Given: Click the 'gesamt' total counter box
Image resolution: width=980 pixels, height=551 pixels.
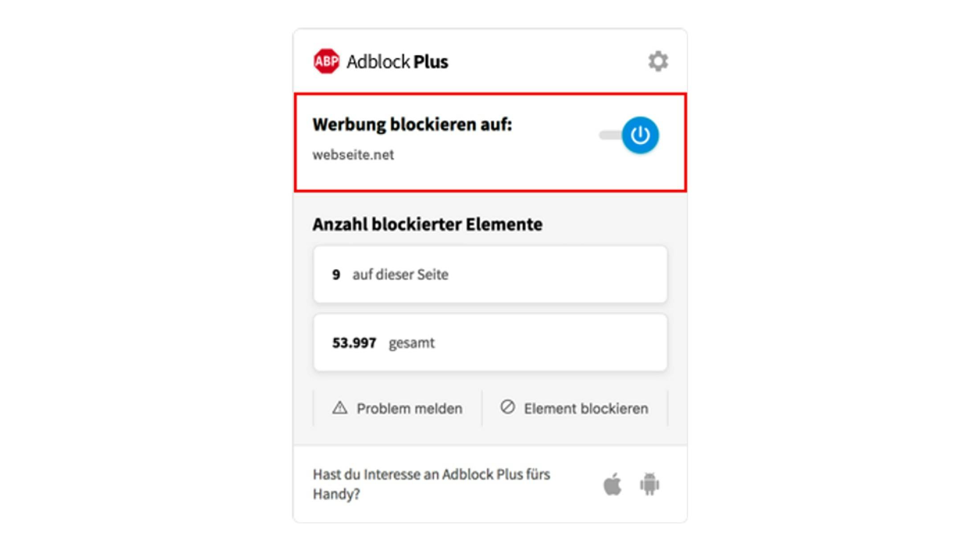Looking at the screenshot, I should click(490, 343).
